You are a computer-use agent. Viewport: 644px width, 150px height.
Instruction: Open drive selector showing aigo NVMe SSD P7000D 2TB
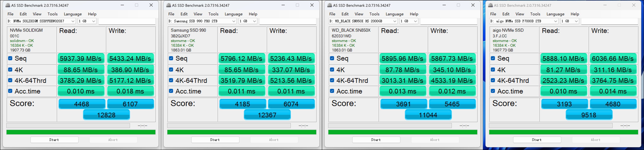point(524,21)
